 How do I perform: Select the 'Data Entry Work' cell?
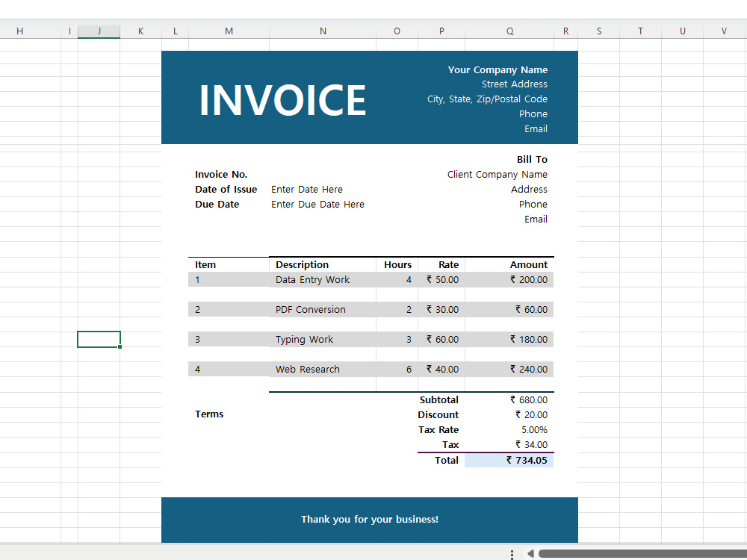point(312,279)
